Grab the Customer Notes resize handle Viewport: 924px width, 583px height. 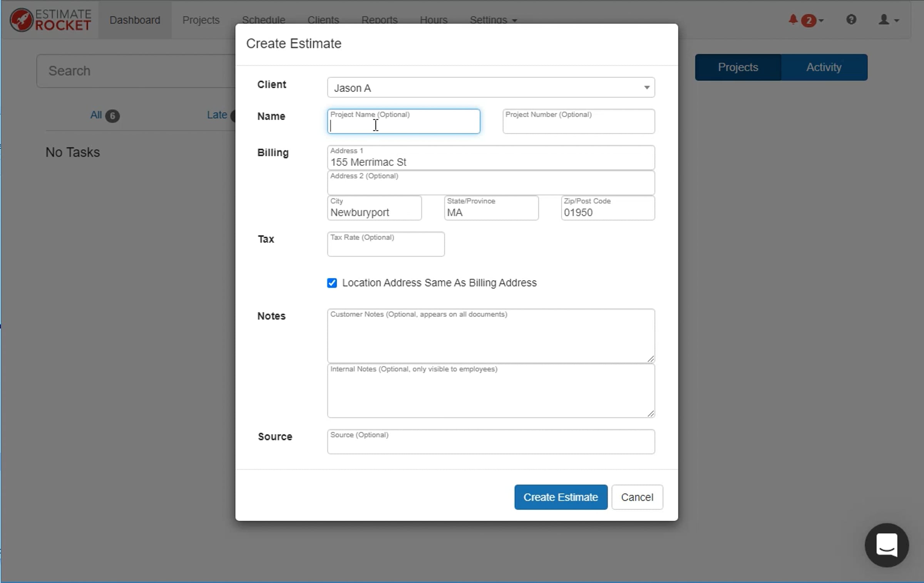coord(651,359)
